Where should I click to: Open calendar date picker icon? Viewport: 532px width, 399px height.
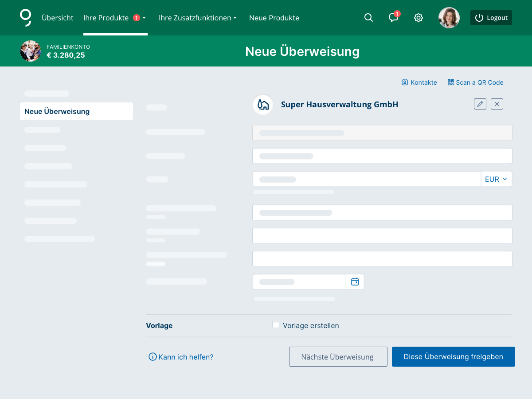355,282
